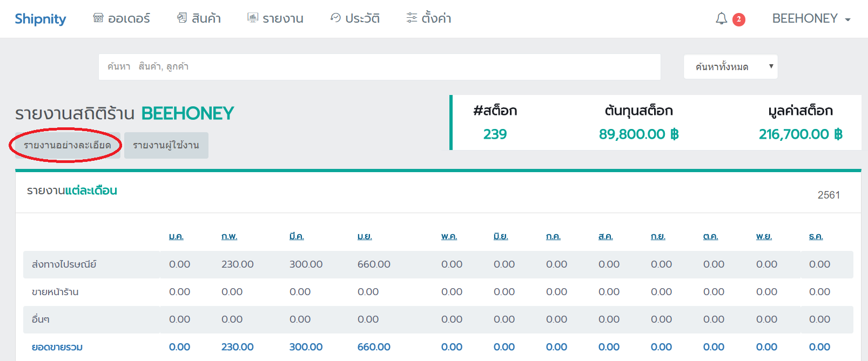Click the 660.00 cell in ส่งทางไปรษณีย์ row
The height and width of the screenshot is (361, 868).
pos(374,264)
